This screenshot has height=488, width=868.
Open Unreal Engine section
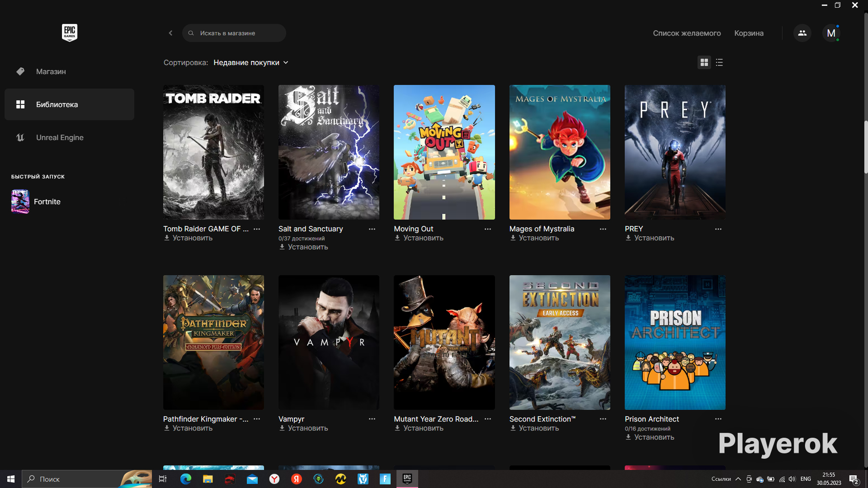pyautogui.click(x=69, y=138)
